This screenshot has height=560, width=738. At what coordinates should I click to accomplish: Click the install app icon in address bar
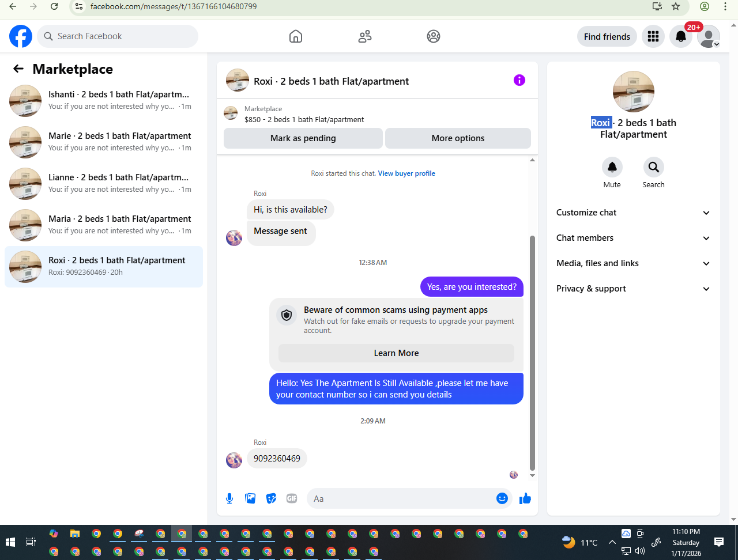tap(657, 6)
